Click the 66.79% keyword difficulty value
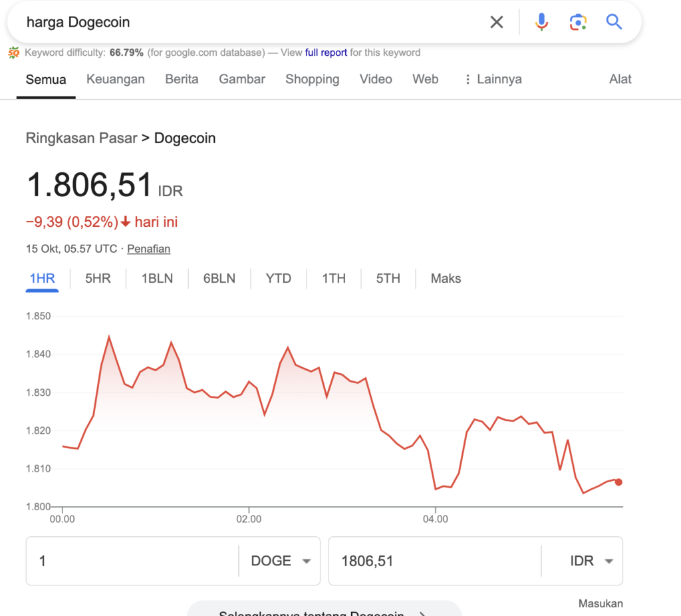 (126, 53)
